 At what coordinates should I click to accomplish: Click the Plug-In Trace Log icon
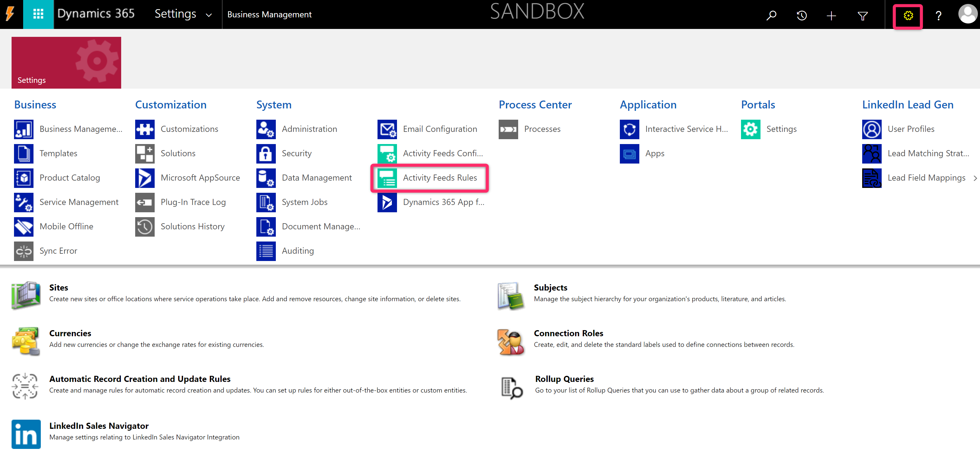145,202
